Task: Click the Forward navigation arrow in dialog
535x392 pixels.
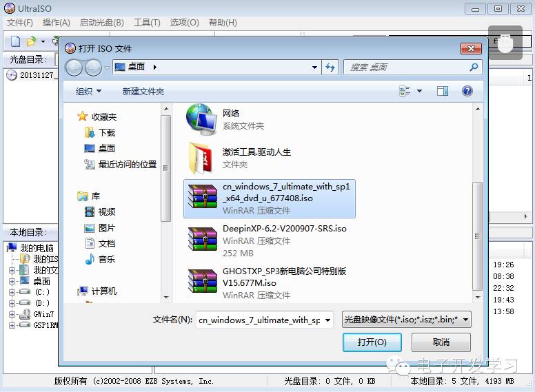Action: coord(93,68)
